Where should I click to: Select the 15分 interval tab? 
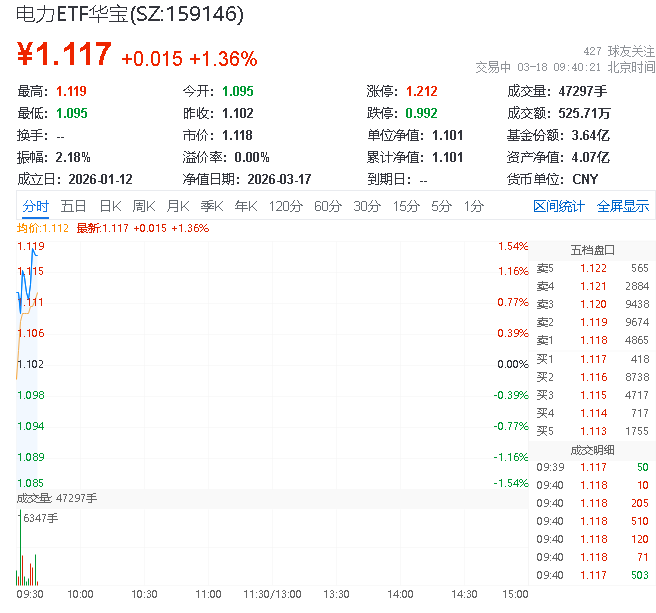[x=406, y=206]
